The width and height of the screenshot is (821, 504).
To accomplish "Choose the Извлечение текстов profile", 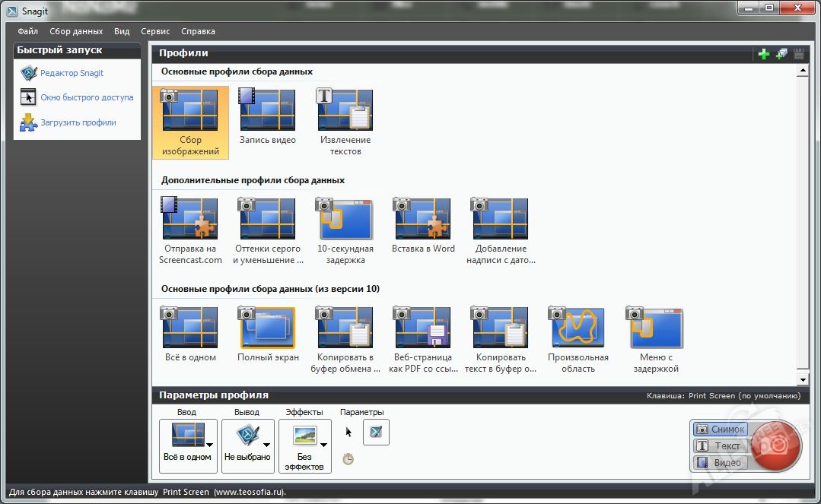I will [x=345, y=111].
